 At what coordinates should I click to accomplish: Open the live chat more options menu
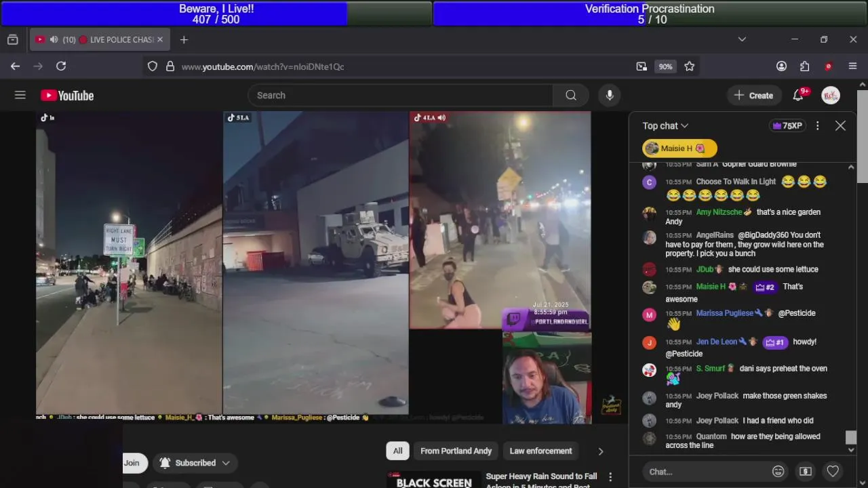point(817,125)
